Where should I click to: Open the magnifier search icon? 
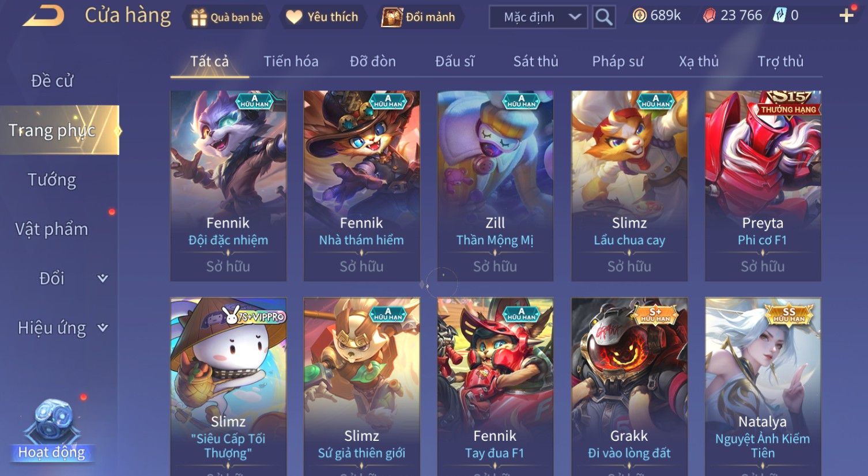point(603,17)
